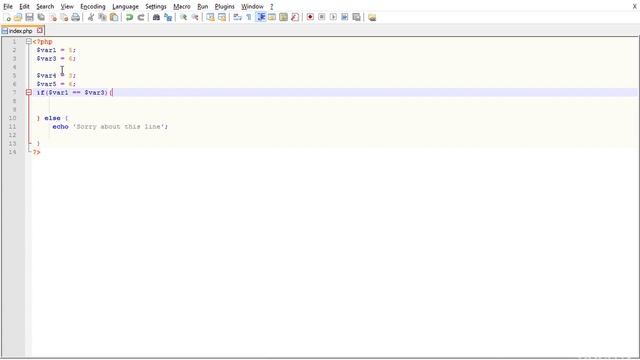Image resolution: width=640 pixels, height=360 pixels.
Task: Toggle the highlighted Indent Guide button
Action: tap(260, 17)
